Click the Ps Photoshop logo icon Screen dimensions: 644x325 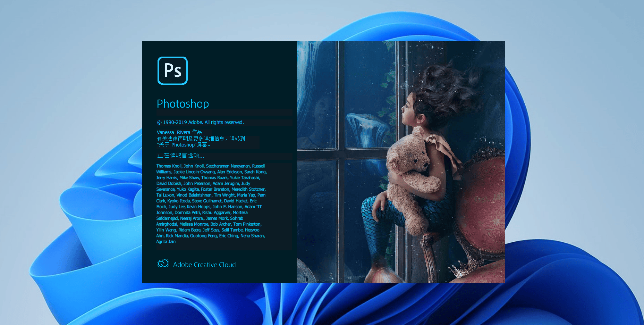[172, 71]
